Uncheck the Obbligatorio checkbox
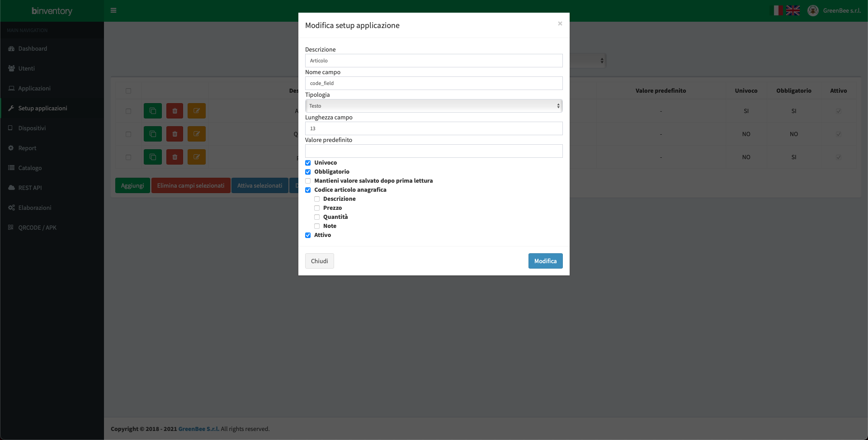 [308, 172]
